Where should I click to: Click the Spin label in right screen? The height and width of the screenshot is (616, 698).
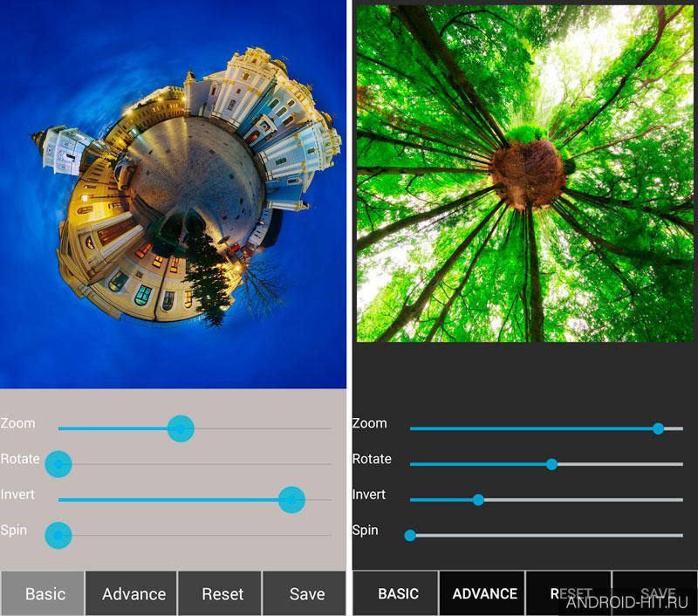(x=366, y=530)
